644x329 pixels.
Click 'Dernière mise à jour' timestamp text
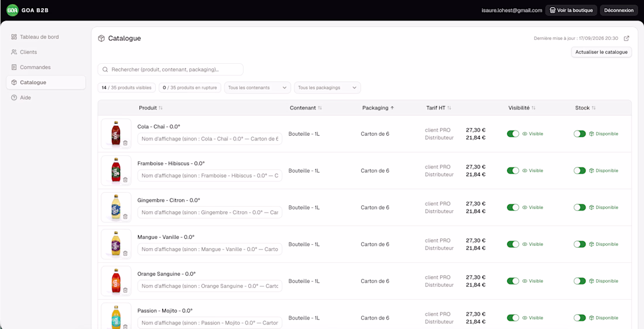(x=576, y=38)
